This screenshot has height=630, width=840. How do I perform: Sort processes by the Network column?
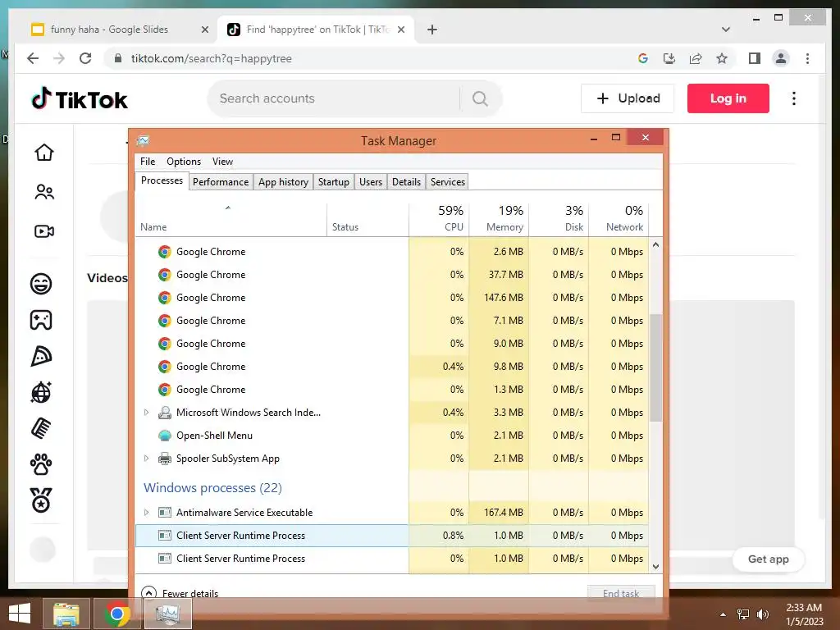[619, 219]
